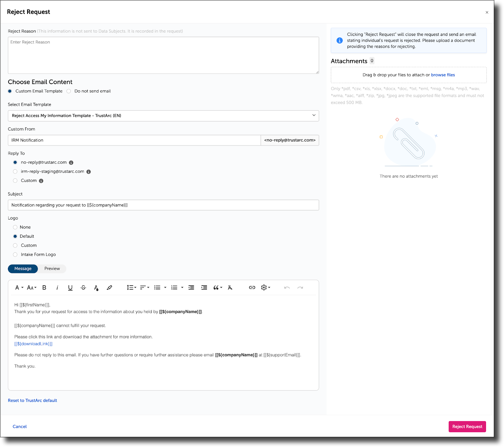This screenshot has height=447, width=504.
Task: Select the Custom Email Template option
Action: click(x=10, y=91)
